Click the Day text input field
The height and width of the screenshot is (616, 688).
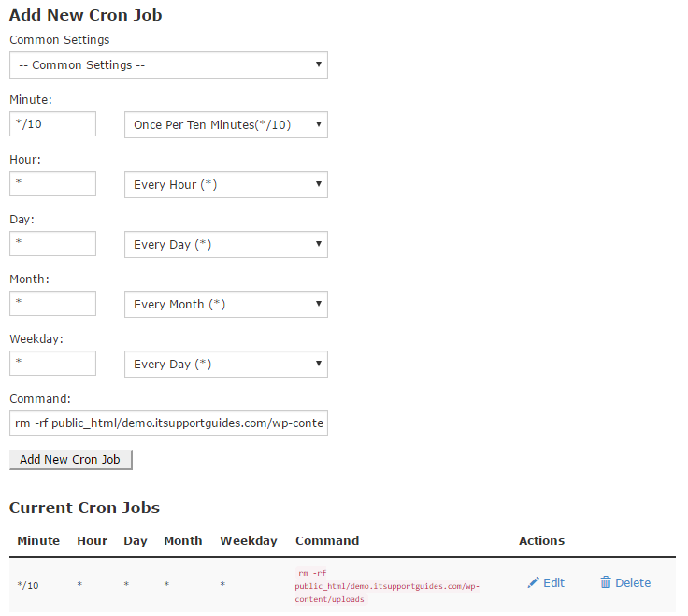[52, 244]
